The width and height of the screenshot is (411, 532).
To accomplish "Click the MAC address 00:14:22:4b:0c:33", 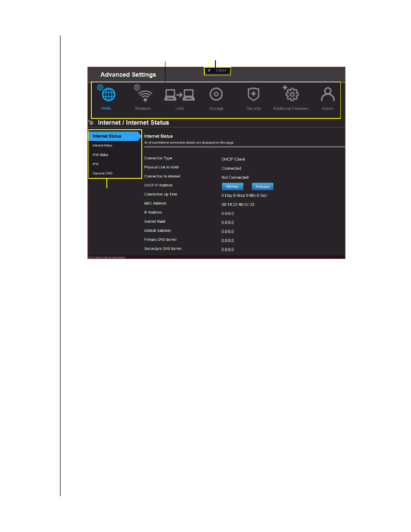I will tap(238, 205).
